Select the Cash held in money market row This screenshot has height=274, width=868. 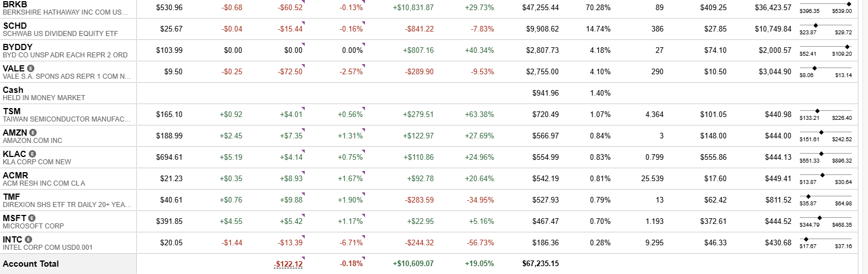click(x=13, y=90)
